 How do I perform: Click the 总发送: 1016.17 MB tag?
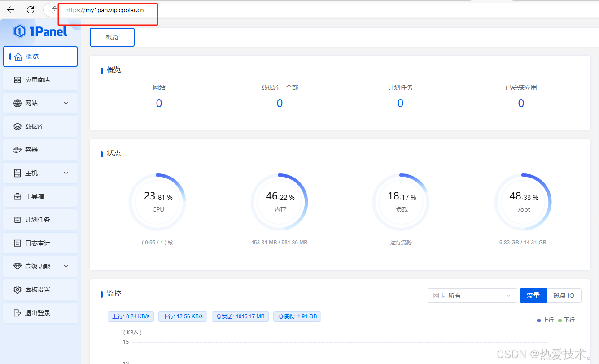click(x=240, y=316)
